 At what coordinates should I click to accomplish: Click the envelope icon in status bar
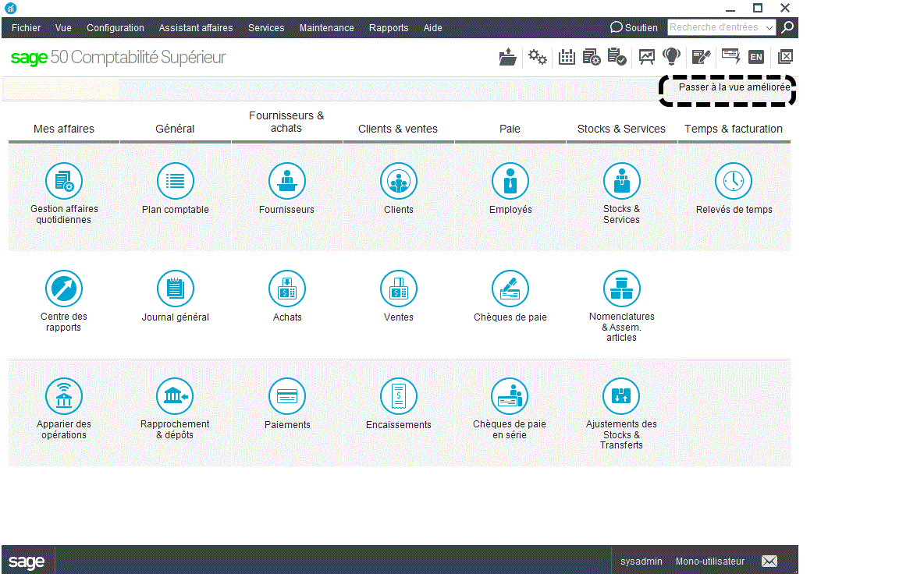769,562
